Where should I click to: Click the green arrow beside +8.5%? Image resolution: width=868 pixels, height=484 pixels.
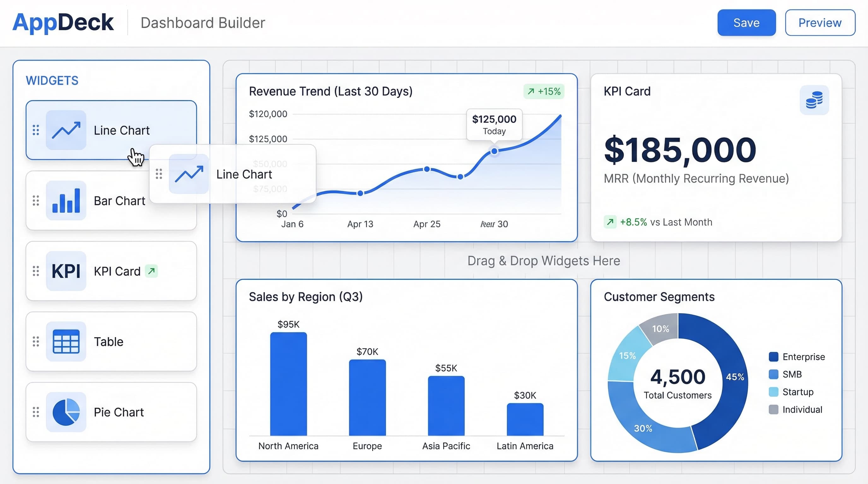click(x=610, y=222)
